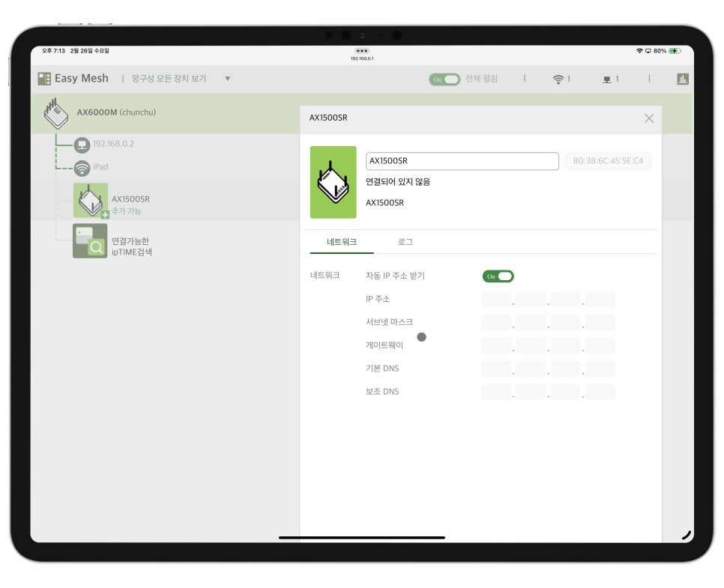Click the AX1500SR tree label
This screenshot has height=588, width=724.
130,199
